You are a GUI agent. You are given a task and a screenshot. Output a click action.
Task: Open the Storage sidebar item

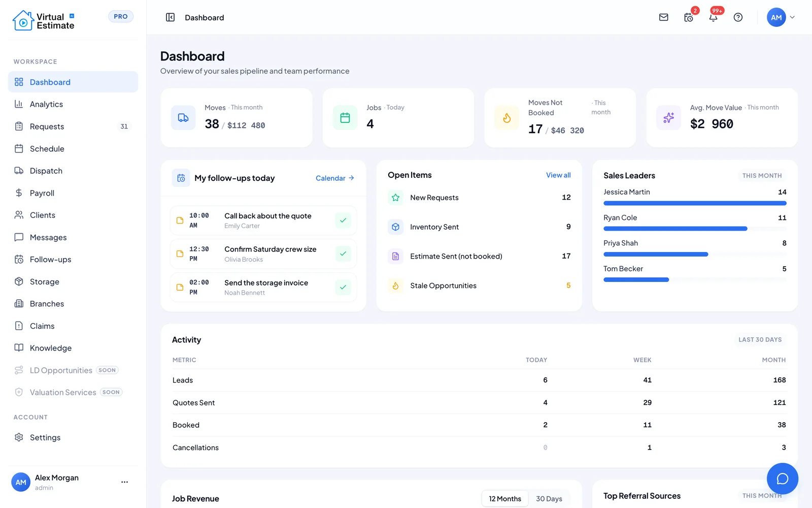(73, 281)
